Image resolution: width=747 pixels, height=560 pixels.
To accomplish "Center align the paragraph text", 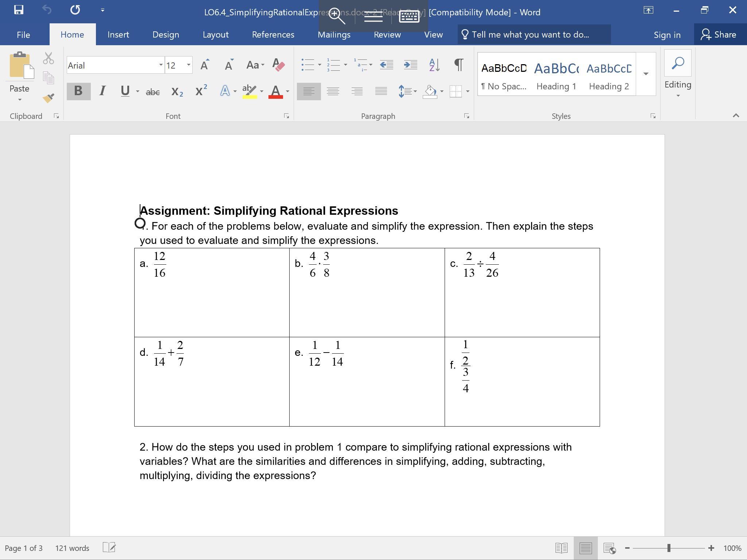I will click(x=333, y=91).
